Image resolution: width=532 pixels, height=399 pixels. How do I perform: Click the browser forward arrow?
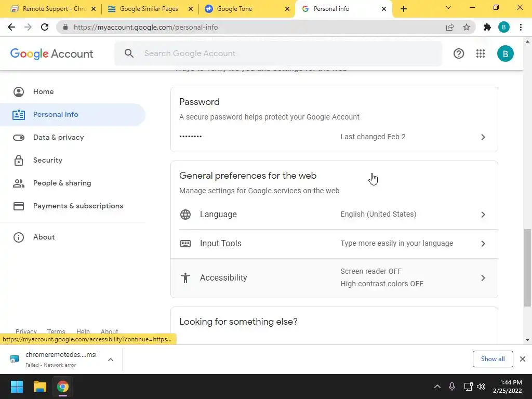(x=28, y=27)
